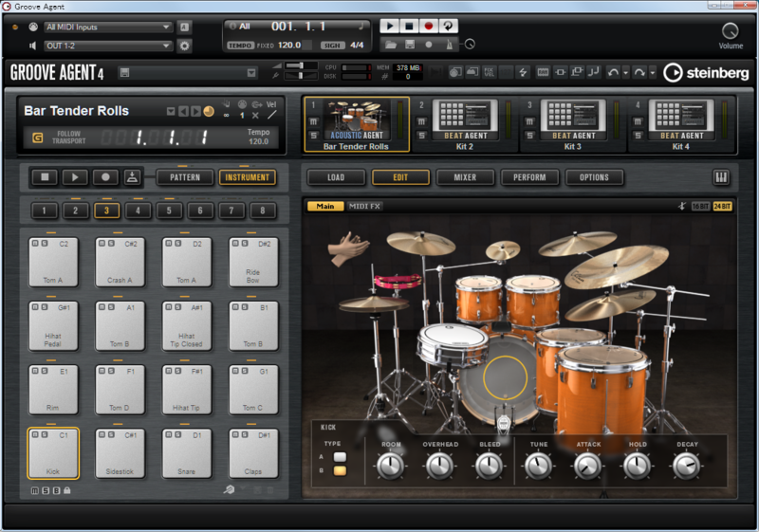Click the clapping hands instrument

pyautogui.click(x=347, y=248)
